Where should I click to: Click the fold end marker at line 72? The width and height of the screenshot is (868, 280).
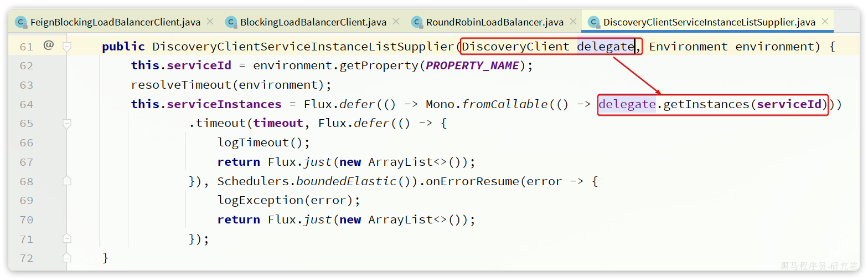coord(67,258)
